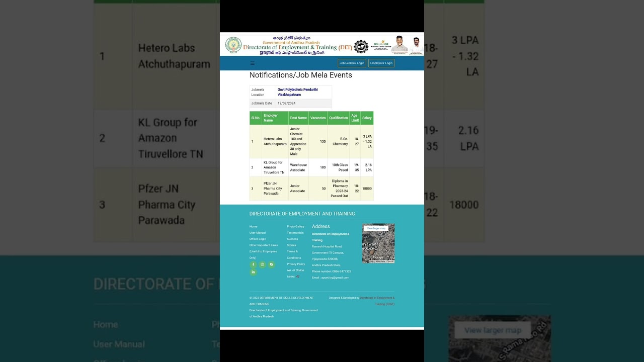Viewport: 644px width, 362px height.
Task: Click Diploma in Pharmacy qualification cell
Action: (339, 189)
